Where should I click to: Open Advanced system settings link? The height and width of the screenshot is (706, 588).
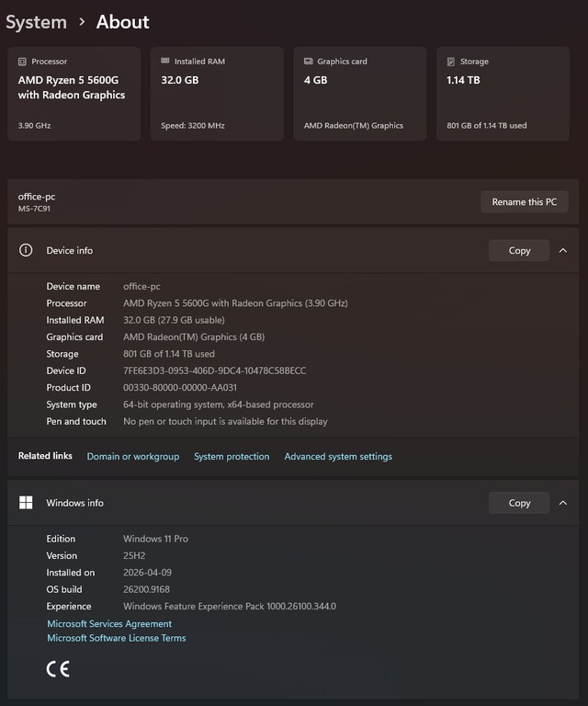[338, 457]
